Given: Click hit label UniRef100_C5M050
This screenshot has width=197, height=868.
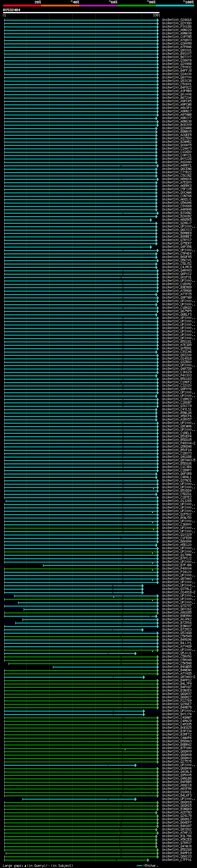Looking at the screenshot, I should click(177, 656).
